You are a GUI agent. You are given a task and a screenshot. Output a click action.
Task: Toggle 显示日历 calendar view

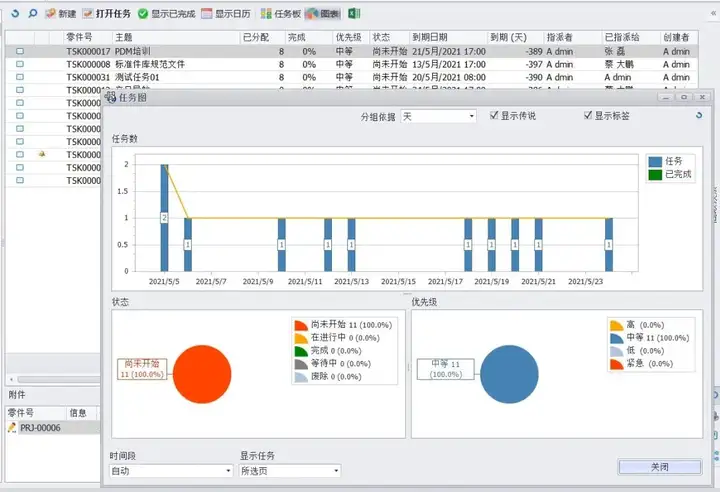pyautogui.click(x=226, y=14)
